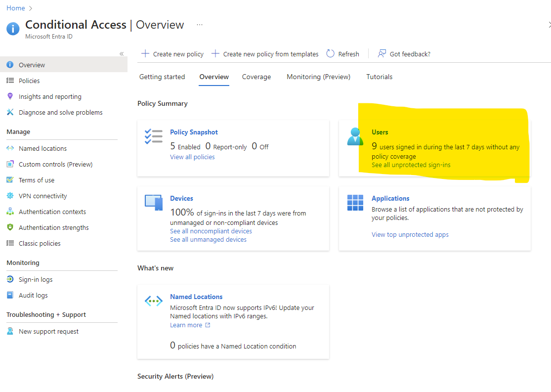Open the external link icon next to Learn more
The width and height of the screenshot is (551, 392).
[x=208, y=325]
